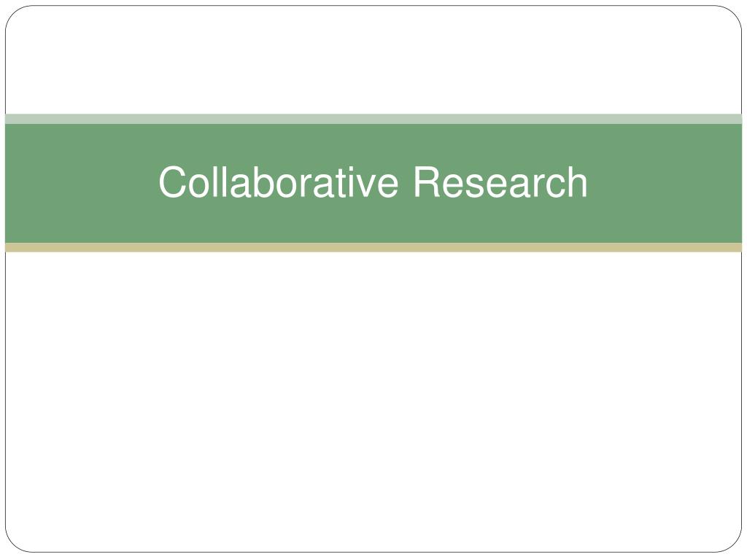Click the blank white area above the banner
This screenshot has width=747, height=560.
(373, 60)
